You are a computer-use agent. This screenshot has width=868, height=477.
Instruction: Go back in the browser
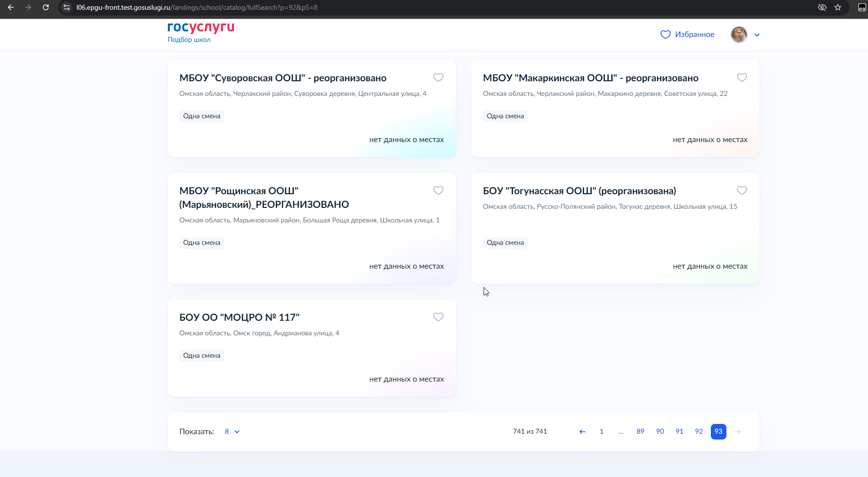pos(11,7)
